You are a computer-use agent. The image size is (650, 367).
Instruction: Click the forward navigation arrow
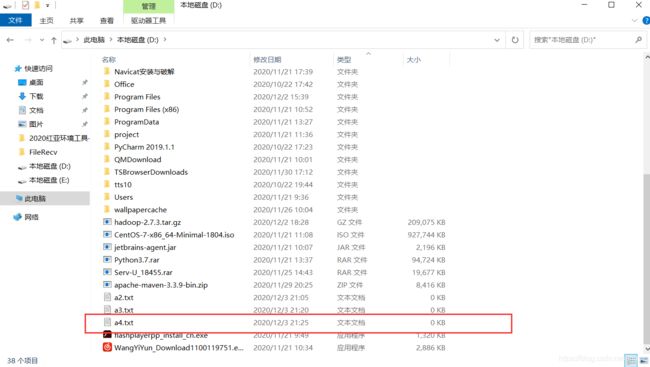point(28,40)
